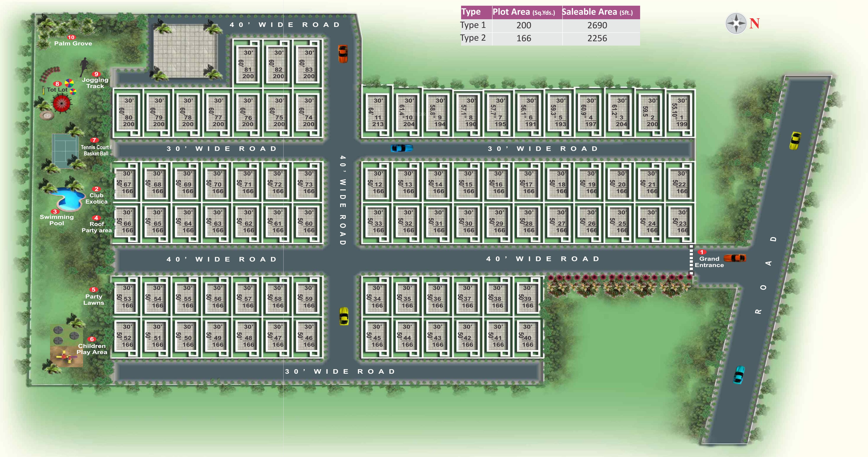The height and width of the screenshot is (457, 868).
Task: Click the compass rose north icon
Action: click(x=736, y=23)
